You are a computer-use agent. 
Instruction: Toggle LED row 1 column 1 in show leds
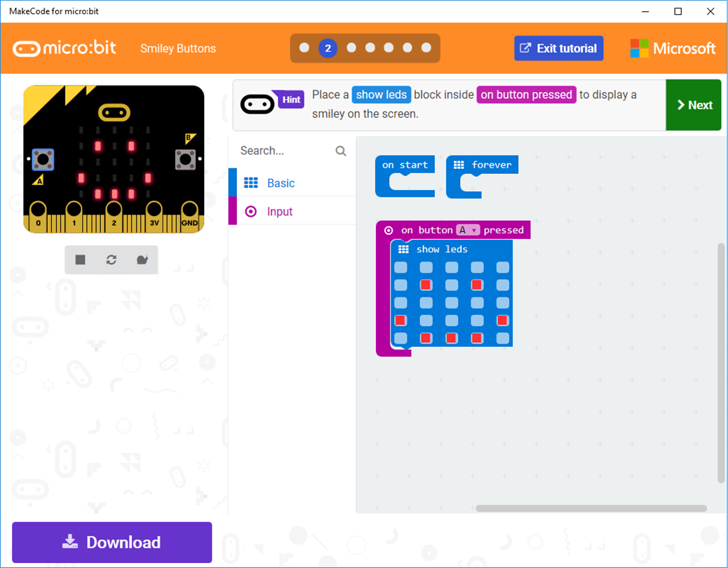(x=400, y=267)
